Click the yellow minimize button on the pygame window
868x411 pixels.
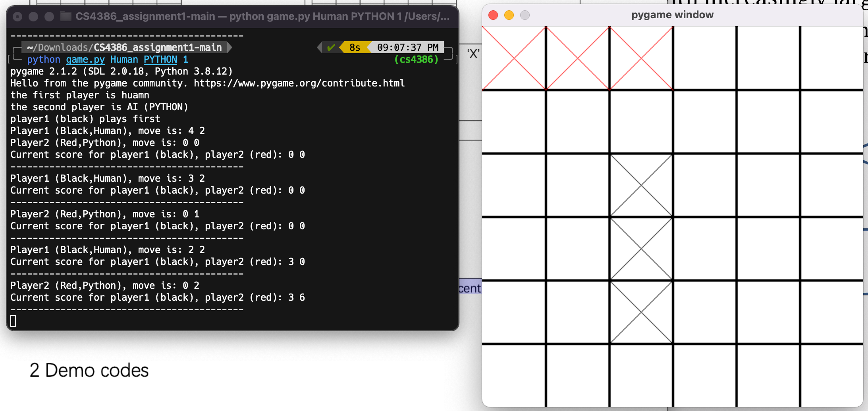(x=509, y=15)
